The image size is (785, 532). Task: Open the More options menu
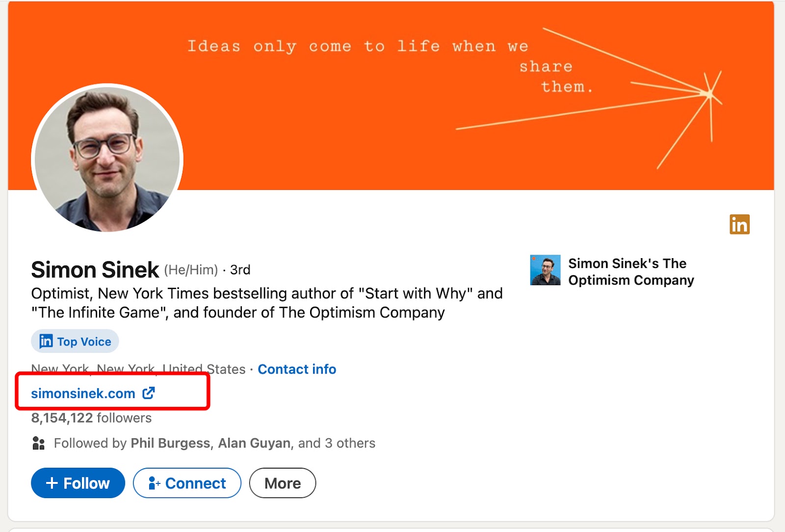tap(282, 483)
